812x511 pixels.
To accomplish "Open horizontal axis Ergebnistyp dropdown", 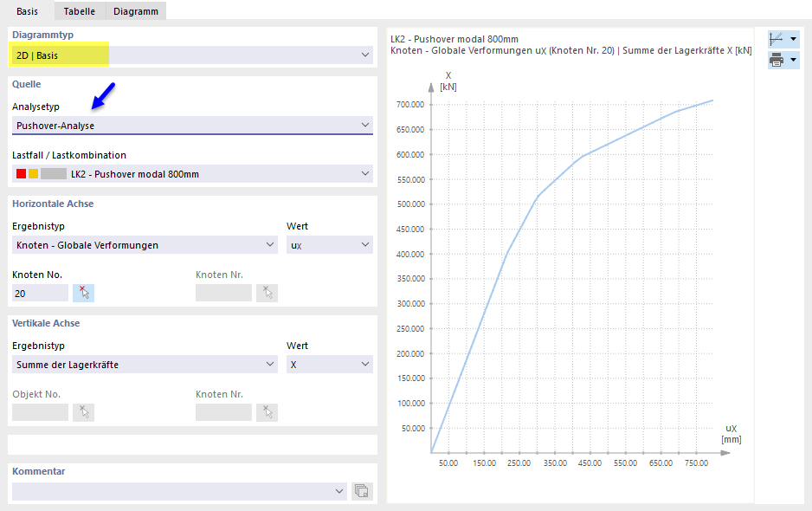I will pyautogui.click(x=145, y=244).
